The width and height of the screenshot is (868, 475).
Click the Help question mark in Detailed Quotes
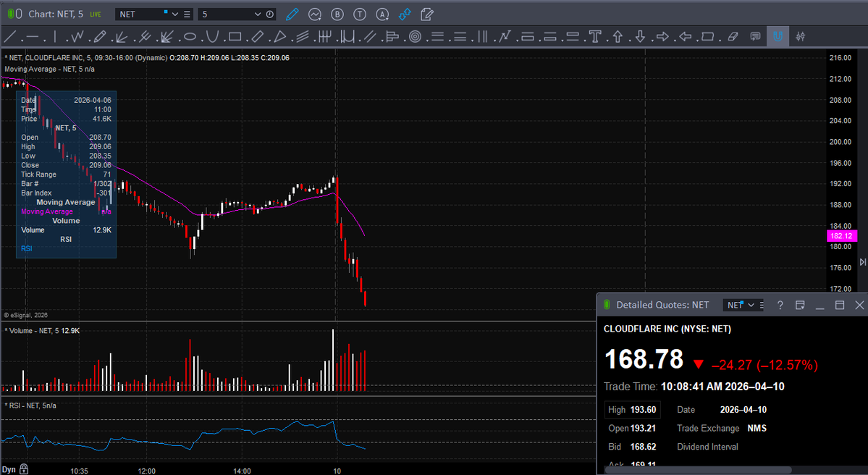coord(780,305)
